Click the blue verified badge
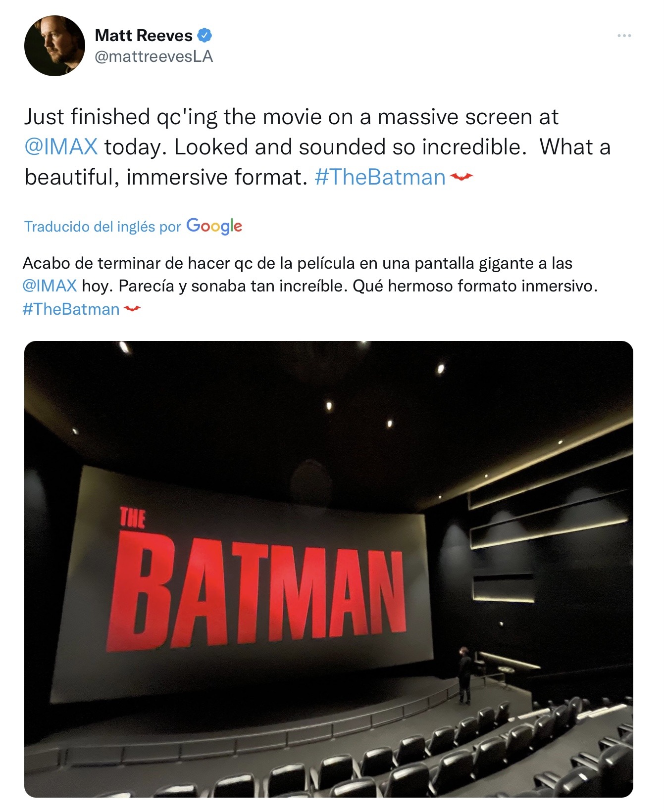The image size is (664, 812). point(204,36)
